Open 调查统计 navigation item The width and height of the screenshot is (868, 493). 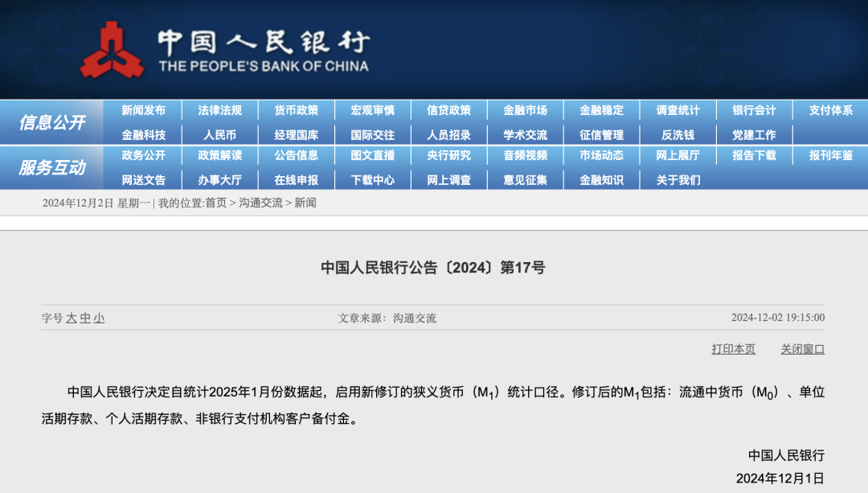(x=678, y=110)
